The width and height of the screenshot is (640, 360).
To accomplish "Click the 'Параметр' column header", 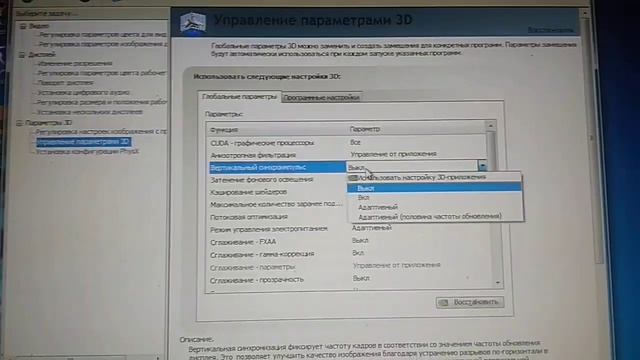I will [x=365, y=129].
